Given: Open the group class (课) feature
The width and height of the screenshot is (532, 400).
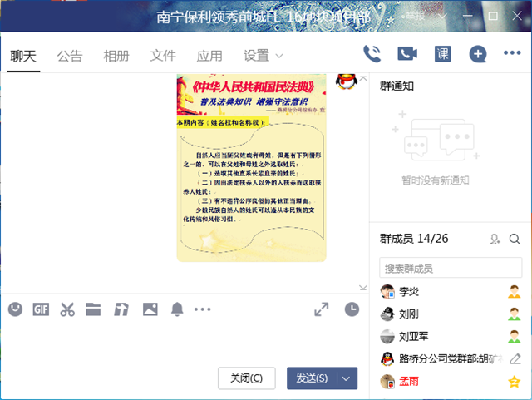Looking at the screenshot, I should click(442, 54).
